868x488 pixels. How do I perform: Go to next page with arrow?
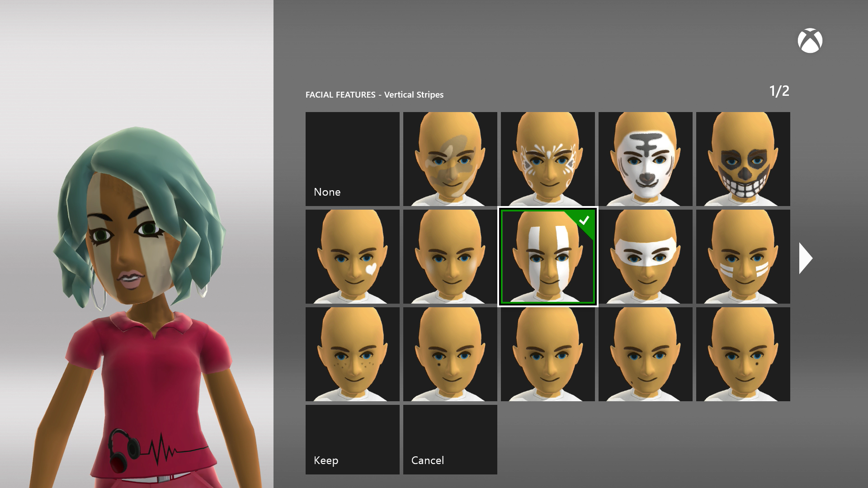tap(806, 258)
